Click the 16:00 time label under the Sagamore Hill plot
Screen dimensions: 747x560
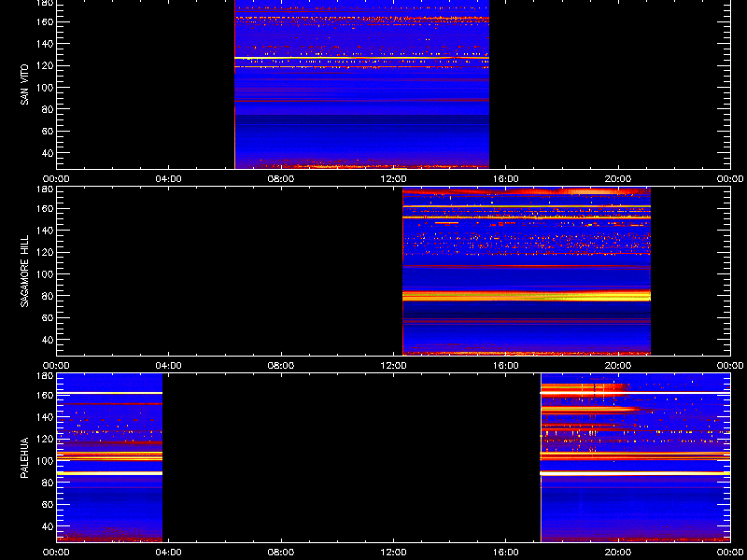tap(506, 366)
